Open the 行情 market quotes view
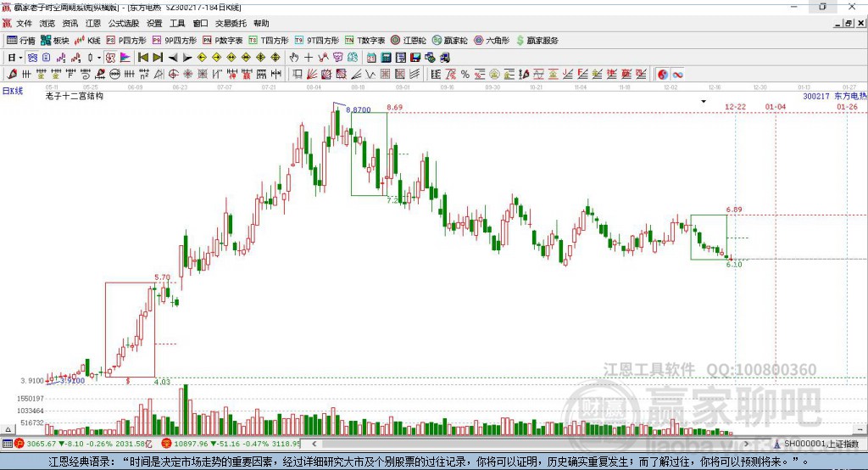The height and width of the screenshot is (470, 868). (21, 40)
